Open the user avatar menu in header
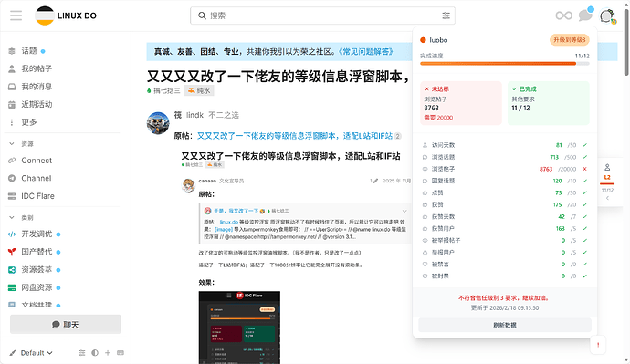Screen dimensions: 630x364 click(x=606, y=16)
